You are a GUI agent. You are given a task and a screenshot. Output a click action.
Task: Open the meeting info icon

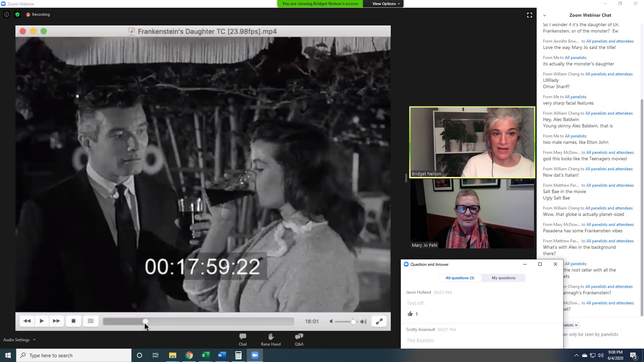[x=6, y=14]
